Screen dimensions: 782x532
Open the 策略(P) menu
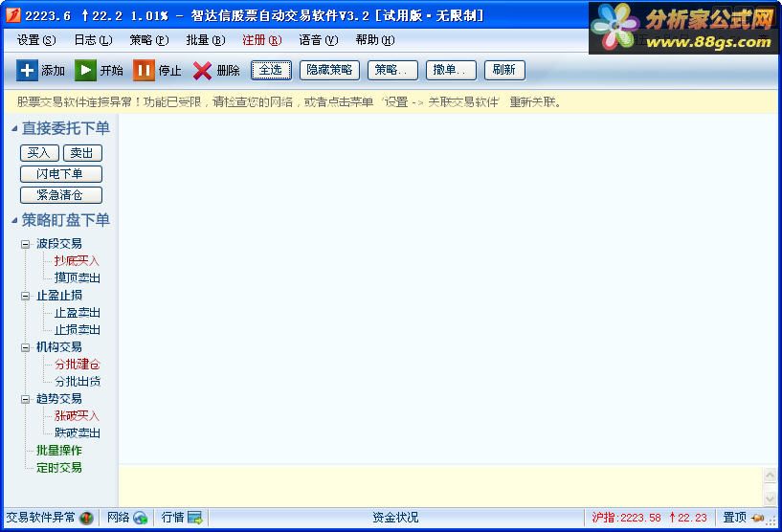point(149,40)
